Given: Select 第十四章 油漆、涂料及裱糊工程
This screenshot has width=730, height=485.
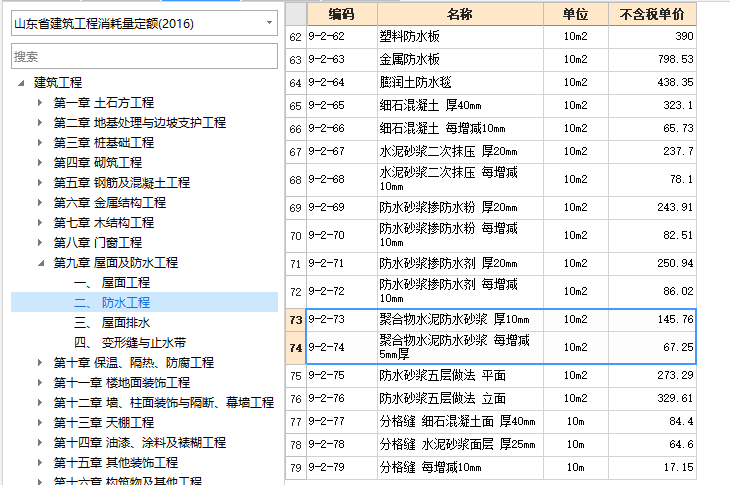Looking at the screenshot, I should (x=140, y=443).
